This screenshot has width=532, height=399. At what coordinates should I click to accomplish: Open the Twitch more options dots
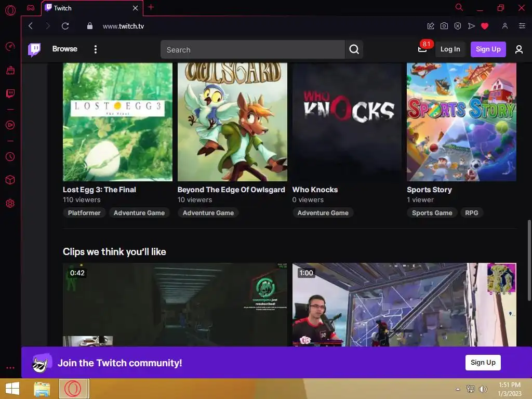96,49
